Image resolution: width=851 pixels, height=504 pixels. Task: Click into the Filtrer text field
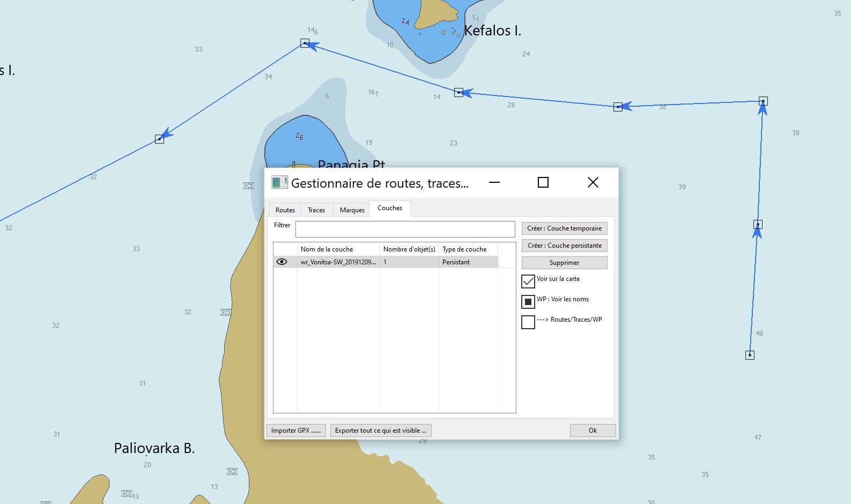[405, 229]
